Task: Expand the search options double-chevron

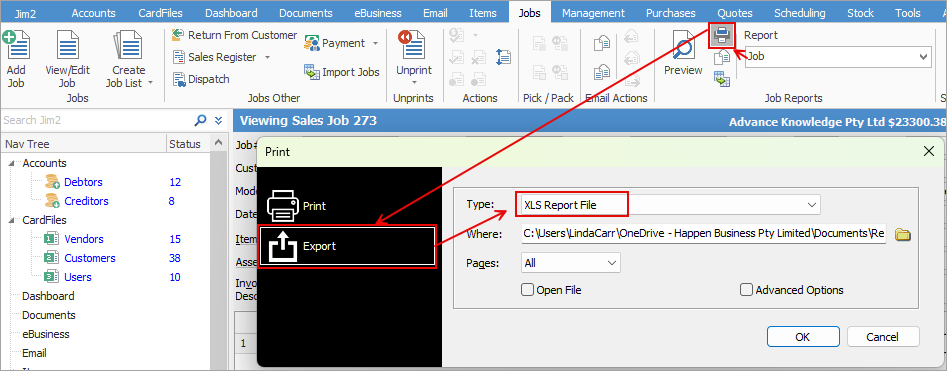Action: [219, 120]
